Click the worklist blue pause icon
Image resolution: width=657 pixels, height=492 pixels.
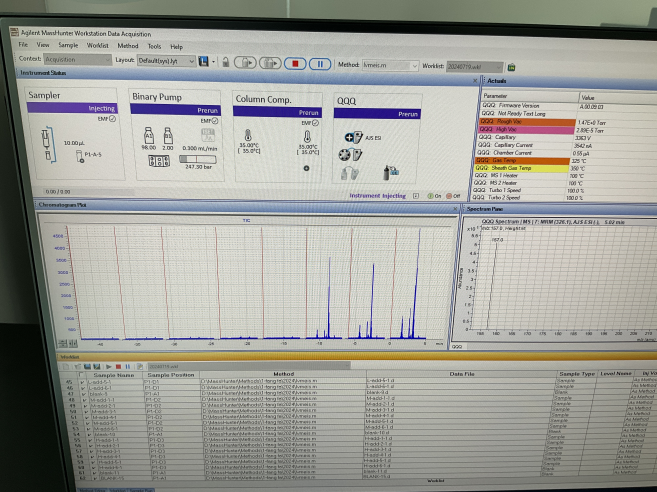tap(128, 366)
